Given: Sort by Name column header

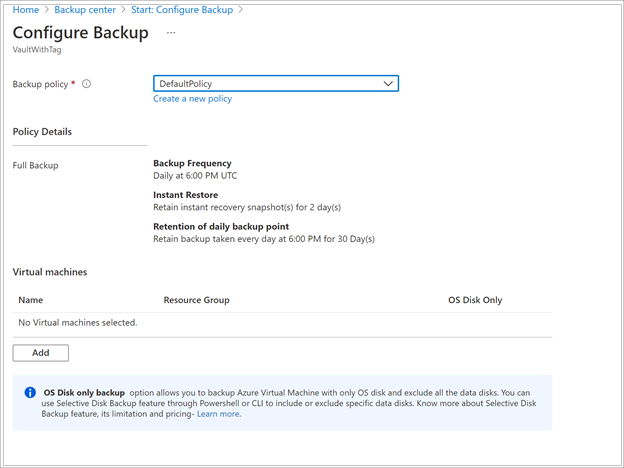Looking at the screenshot, I should pyautogui.click(x=31, y=300).
